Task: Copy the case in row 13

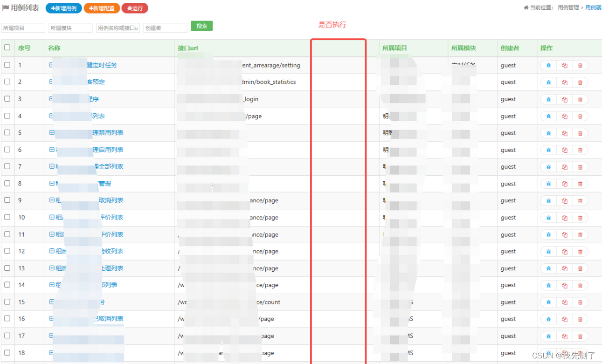Action: (x=564, y=268)
